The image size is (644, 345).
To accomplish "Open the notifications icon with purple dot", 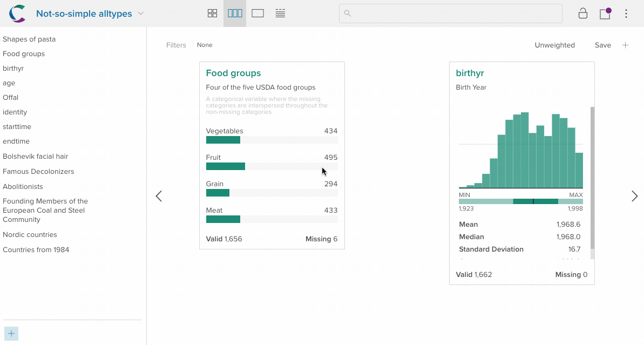I will (x=605, y=13).
